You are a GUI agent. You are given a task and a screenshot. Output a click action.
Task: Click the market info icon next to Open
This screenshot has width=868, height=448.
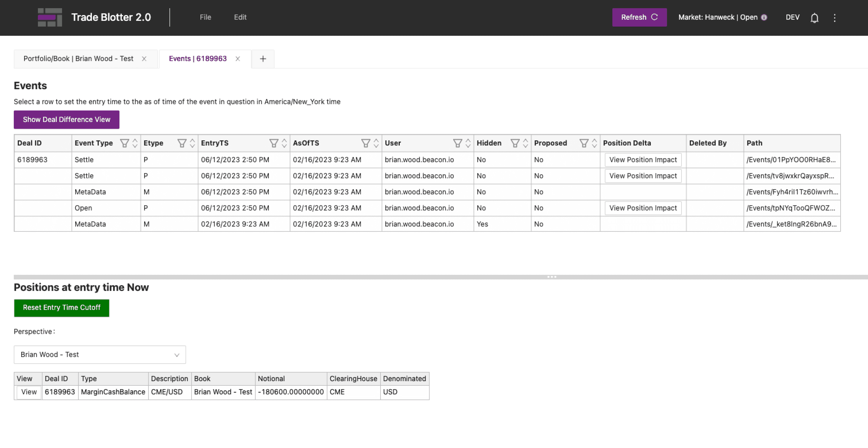pos(764,18)
